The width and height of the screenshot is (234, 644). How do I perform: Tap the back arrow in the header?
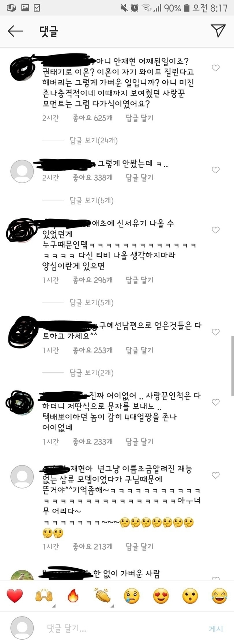pyautogui.click(x=15, y=31)
